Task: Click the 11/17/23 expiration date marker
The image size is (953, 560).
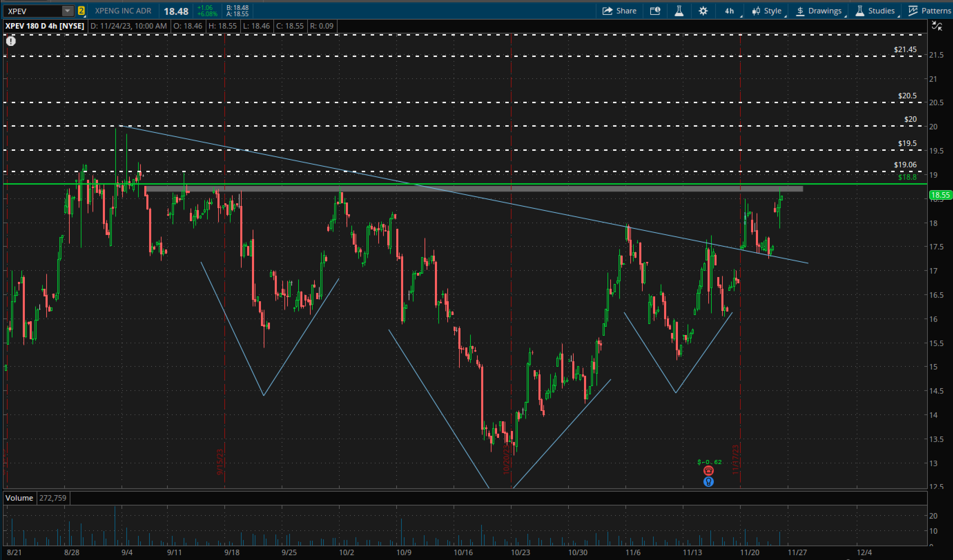Action: [x=735, y=459]
